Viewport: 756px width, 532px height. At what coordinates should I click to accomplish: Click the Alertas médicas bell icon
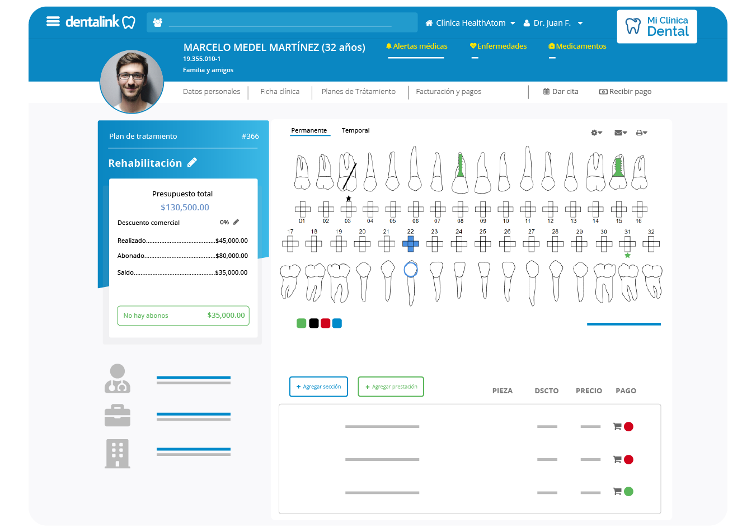point(389,45)
